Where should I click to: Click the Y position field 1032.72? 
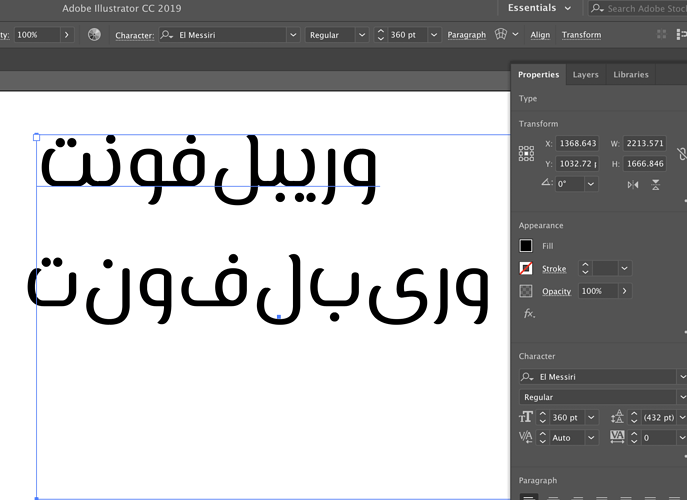click(x=577, y=163)
